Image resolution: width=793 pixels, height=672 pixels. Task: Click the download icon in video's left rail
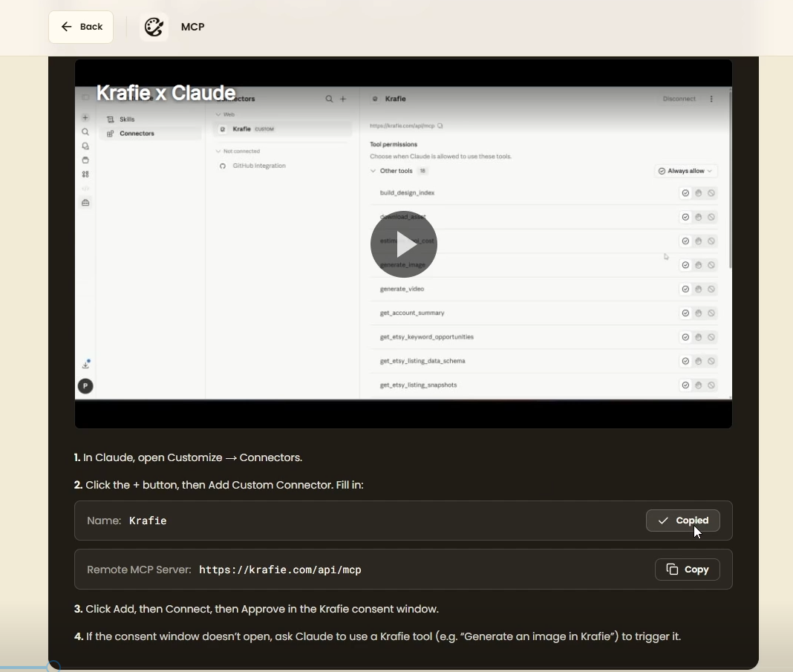tap(85, 365)
